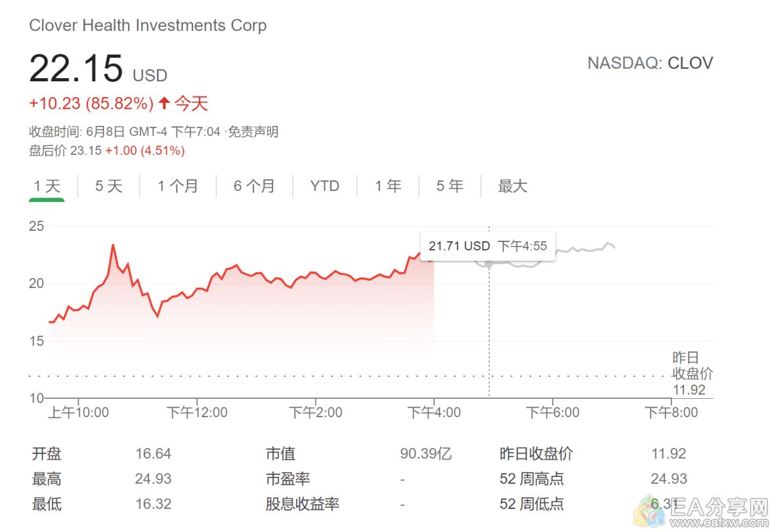Switch chart to 1 年 range

(388, 186)
